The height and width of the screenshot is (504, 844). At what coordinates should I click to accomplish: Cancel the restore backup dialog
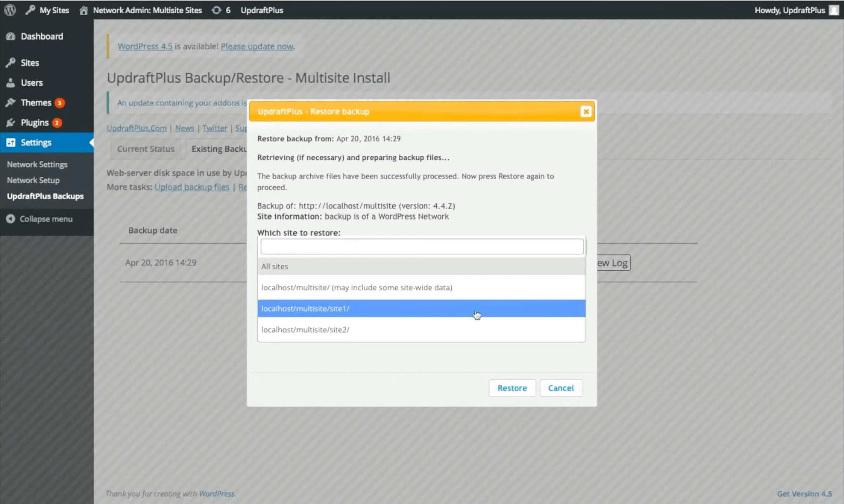(561, 388)
